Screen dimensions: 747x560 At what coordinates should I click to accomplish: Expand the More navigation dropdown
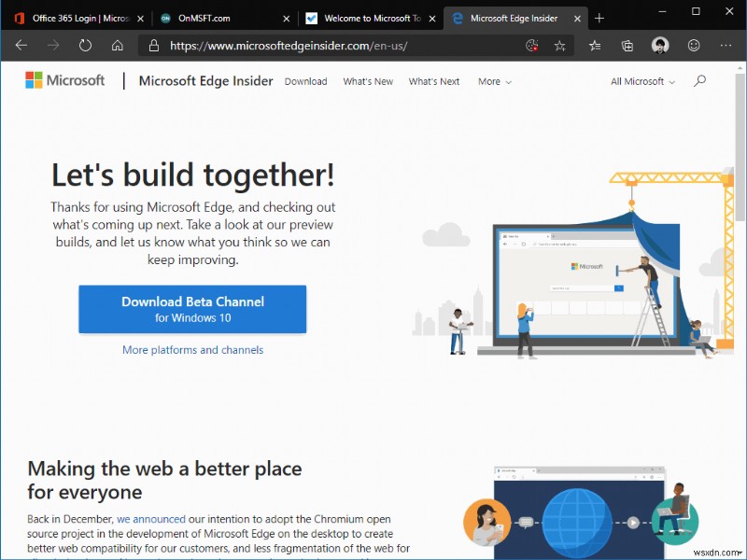(494, 81)
